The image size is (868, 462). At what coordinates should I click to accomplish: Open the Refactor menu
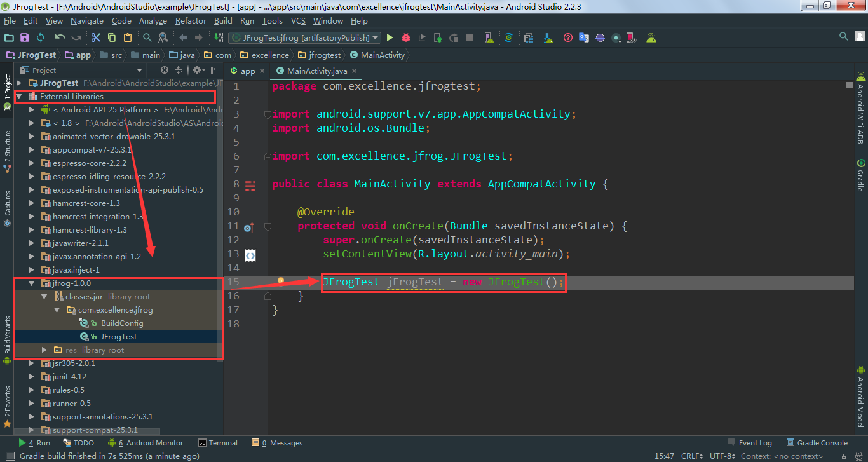point(191,21)
